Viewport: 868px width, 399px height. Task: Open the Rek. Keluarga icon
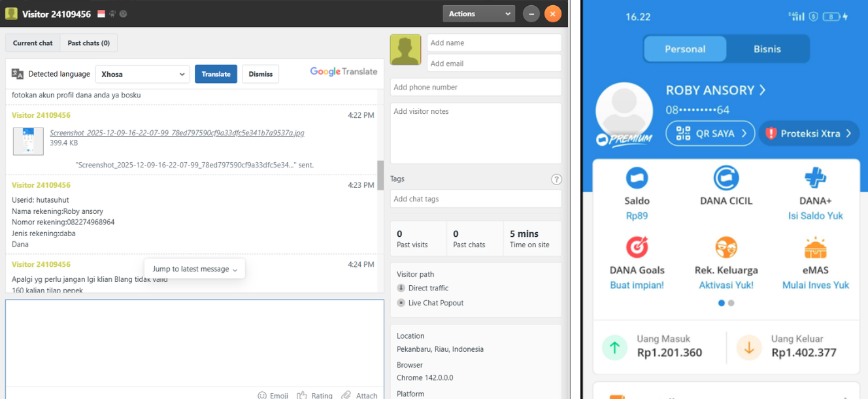pos(726,247)
